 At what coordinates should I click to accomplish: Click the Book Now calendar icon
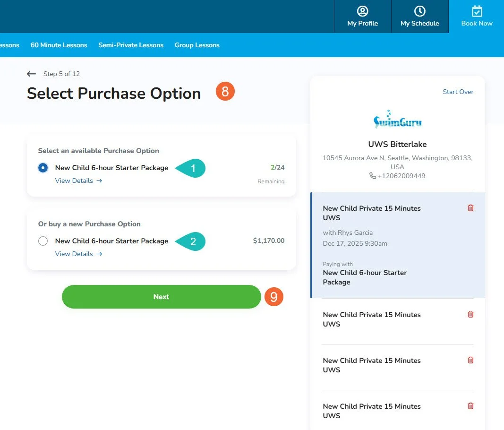click(477, 11)
